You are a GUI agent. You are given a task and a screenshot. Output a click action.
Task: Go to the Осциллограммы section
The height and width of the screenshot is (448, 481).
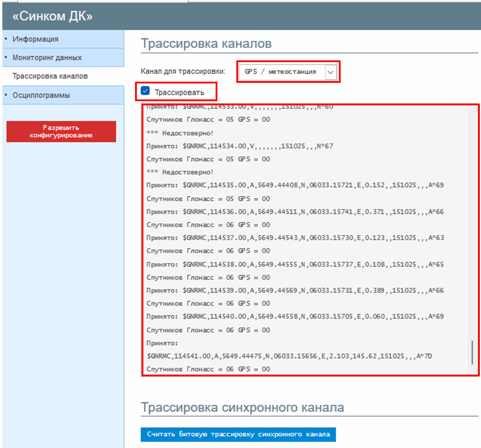(x=41, y=95)
